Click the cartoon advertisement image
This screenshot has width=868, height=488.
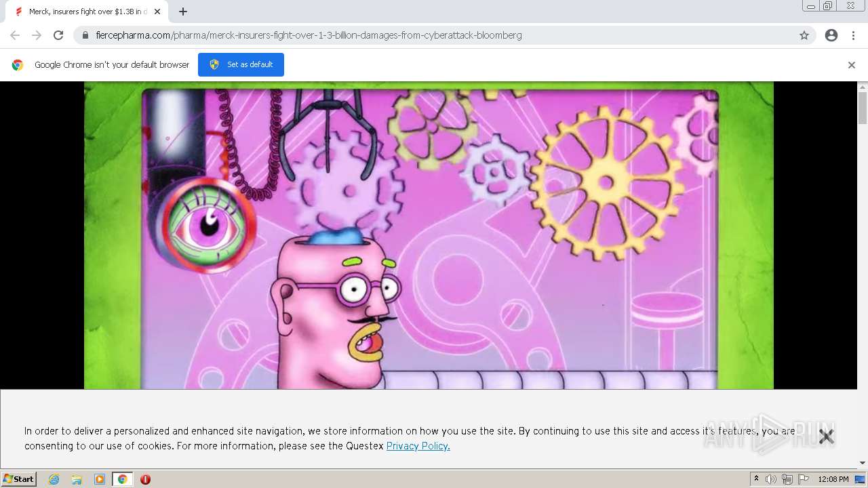click(429, 235)
